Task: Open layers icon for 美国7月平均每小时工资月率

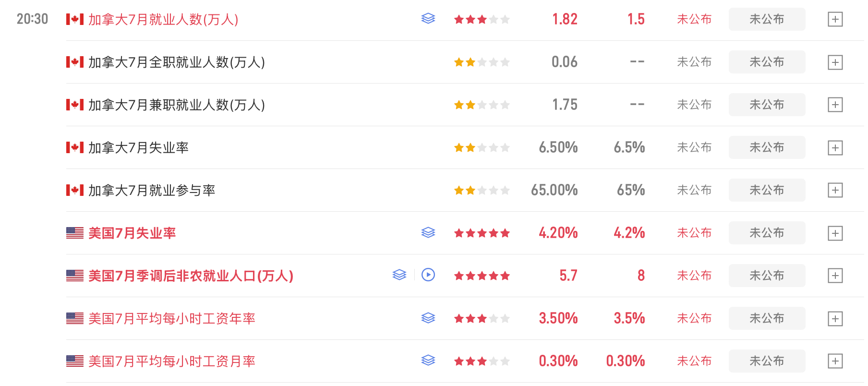Action: 428,361
